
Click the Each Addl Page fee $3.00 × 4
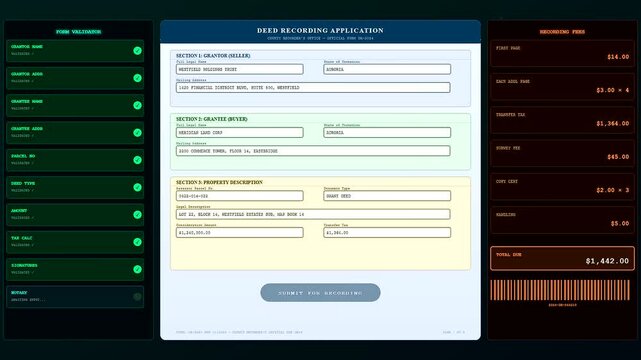coord(613,90)
